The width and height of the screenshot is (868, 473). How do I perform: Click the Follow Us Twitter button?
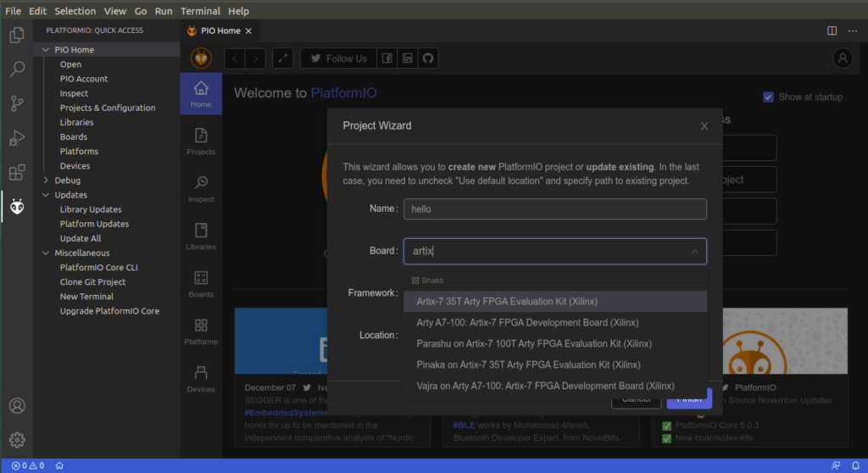tap(339, 58)
